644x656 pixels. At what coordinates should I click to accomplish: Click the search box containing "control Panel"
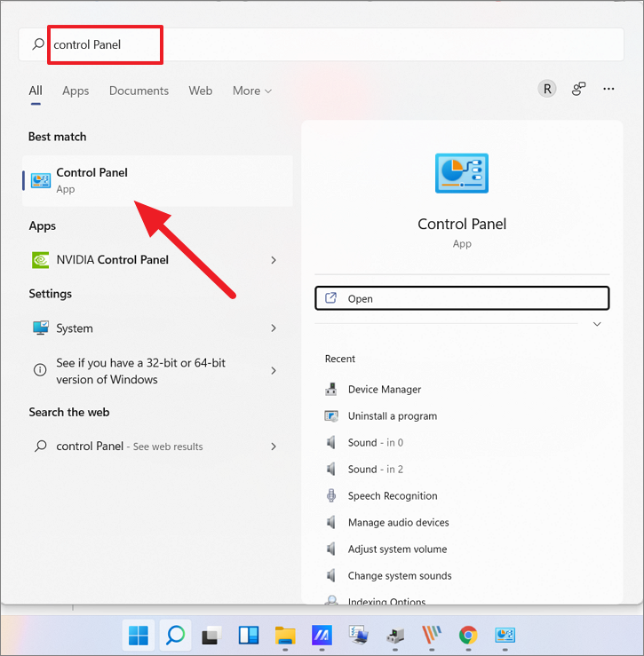pos(321,44)
